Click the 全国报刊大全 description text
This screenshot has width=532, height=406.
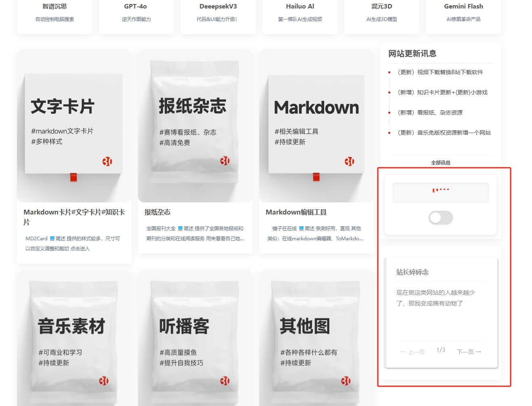pos(195,233)
